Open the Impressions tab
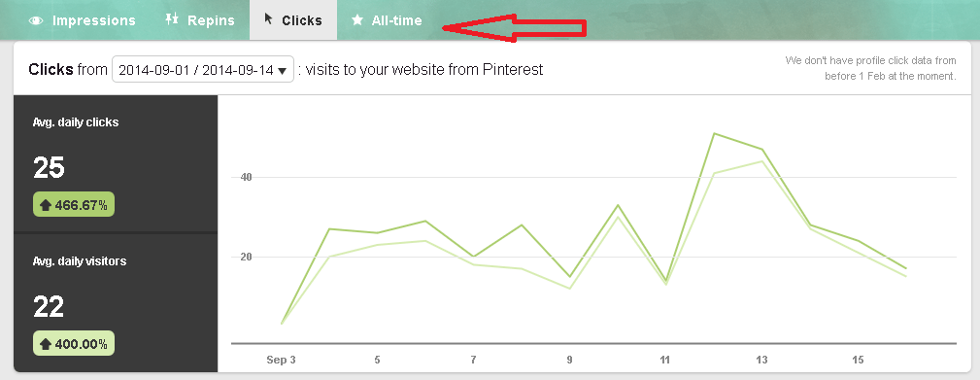 (83, 20)
